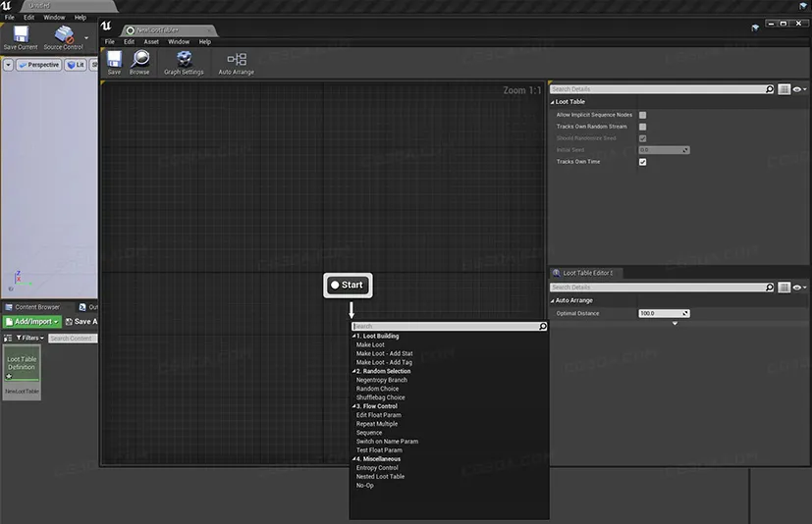Open eye view options in lower details panel

point(799,288)
